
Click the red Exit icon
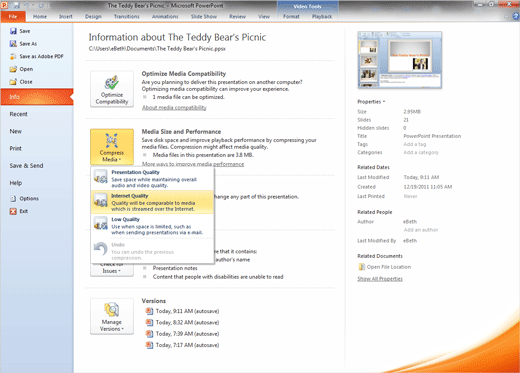13,211
